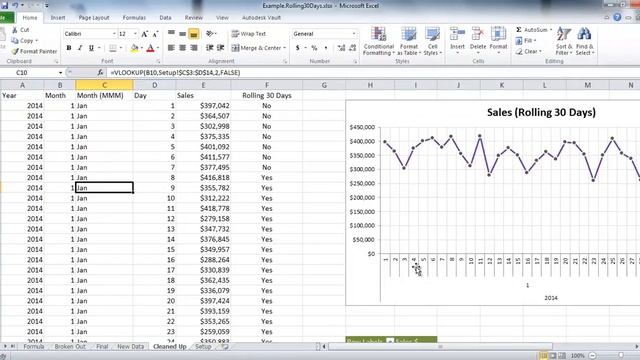
Task: Open the text Orientation options
Action: (x=211, y=33)
